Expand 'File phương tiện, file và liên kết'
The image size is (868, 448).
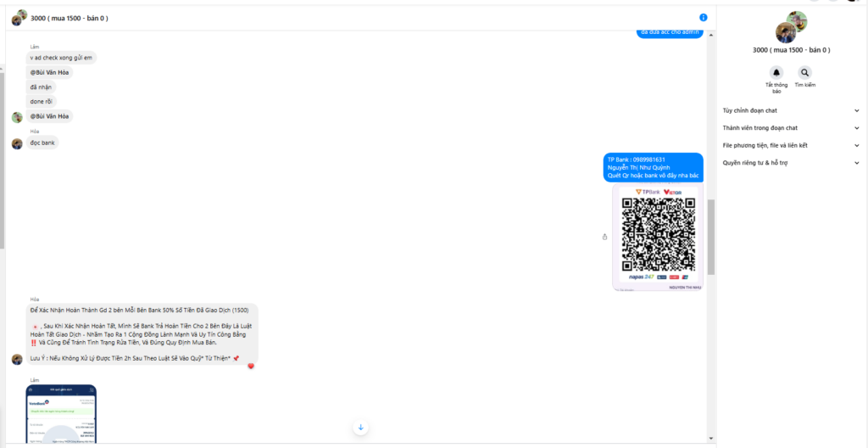coord(788,145)
